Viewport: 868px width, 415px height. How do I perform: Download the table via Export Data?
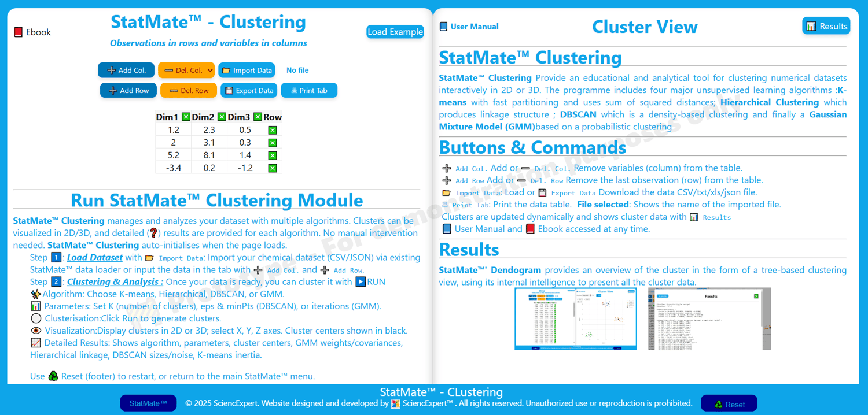249,90
